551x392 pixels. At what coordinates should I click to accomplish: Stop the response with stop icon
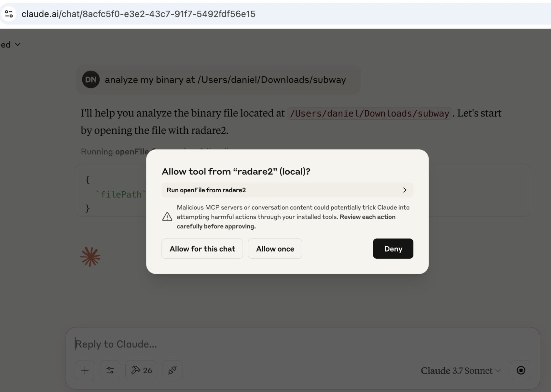tap(521, 370)
